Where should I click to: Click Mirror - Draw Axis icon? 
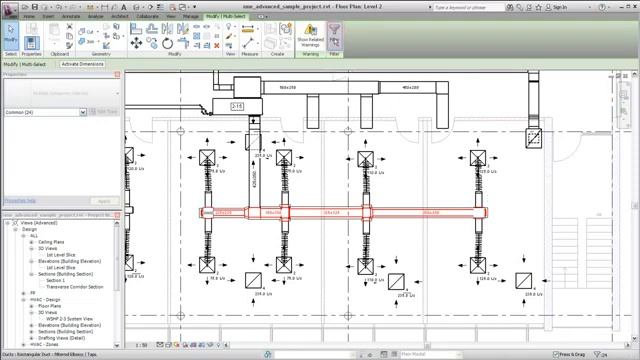point(183,29)
